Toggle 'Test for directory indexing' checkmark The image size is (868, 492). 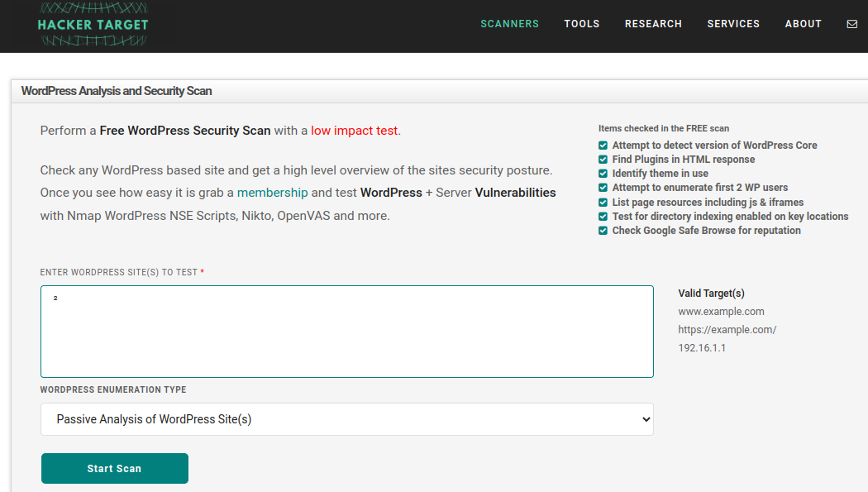coord(603,217)
